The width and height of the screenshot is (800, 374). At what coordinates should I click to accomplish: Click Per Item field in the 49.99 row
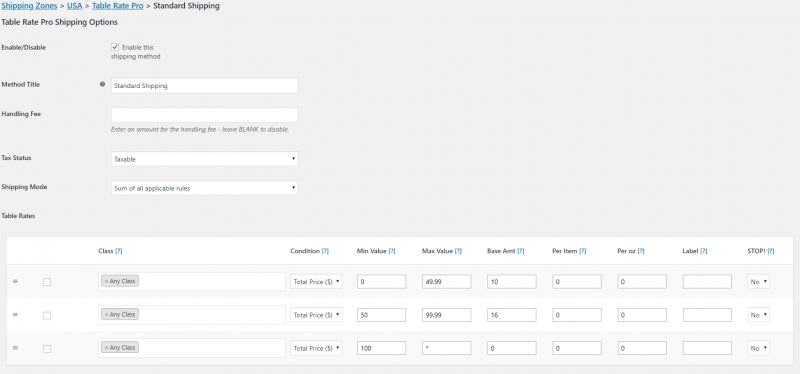point(577,282)
